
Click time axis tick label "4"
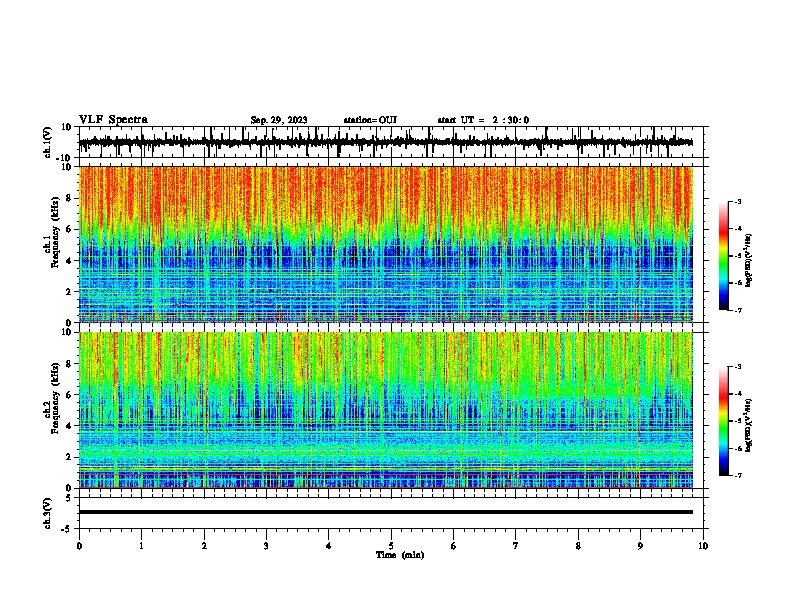[x=329, y=546]
